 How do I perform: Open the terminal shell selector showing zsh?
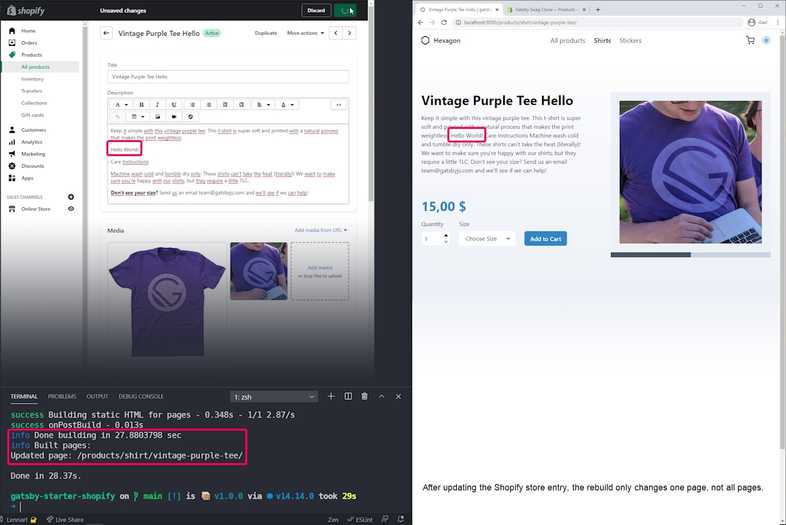pyautogui.click(x=274, y=397)
